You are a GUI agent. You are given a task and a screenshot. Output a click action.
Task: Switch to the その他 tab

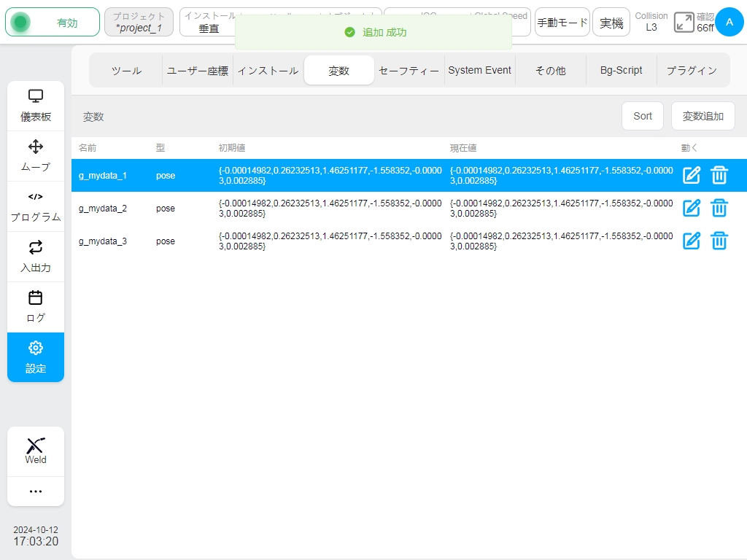click(550, 71)
